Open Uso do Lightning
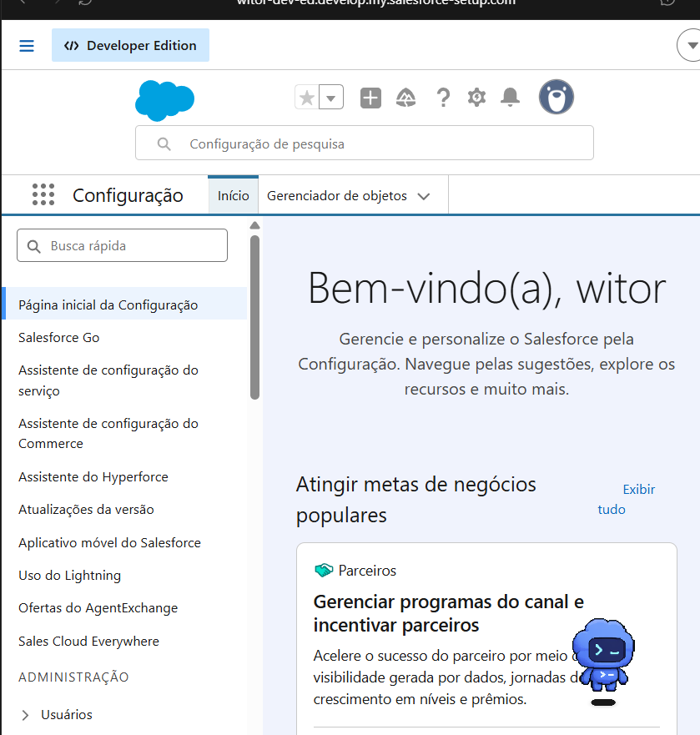The height and width of the screenshot is (735, 700). point(70,575)
